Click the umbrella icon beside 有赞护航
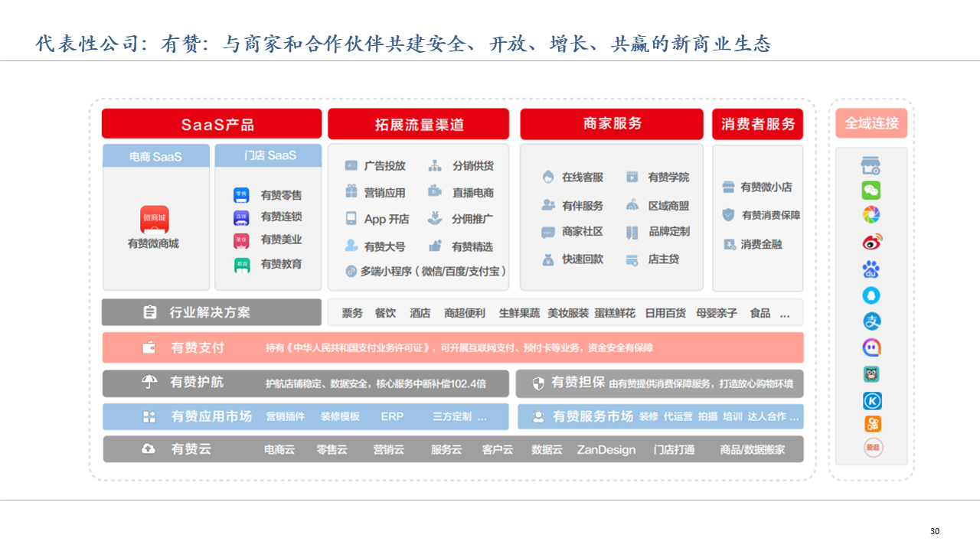 [x=150, y=383]
